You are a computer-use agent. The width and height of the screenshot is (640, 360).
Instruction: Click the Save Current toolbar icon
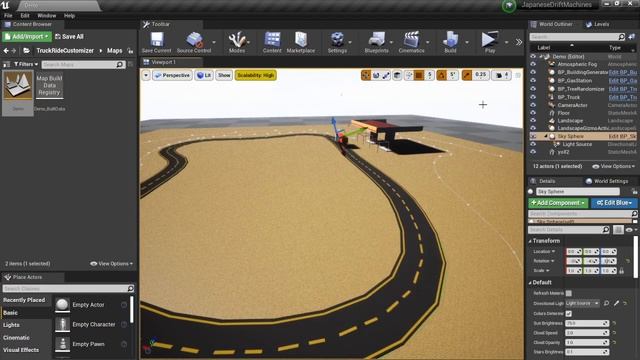coord(157,42)
